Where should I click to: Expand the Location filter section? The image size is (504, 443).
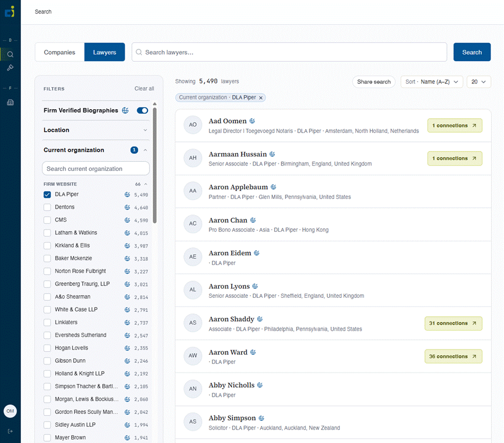tap(95, 130)
